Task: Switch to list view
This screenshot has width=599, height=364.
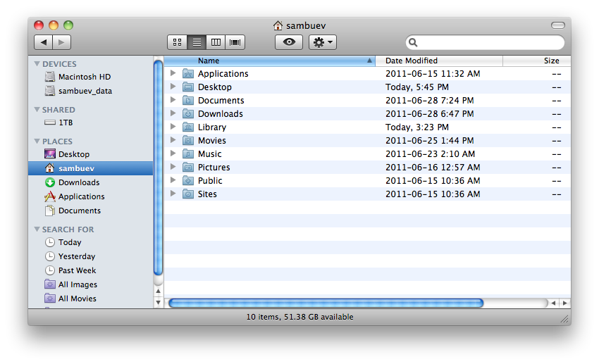Action: pyautogui.click(x=197, y=42)
